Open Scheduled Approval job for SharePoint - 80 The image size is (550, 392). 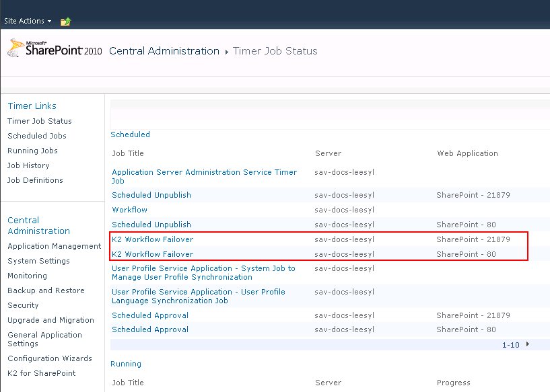[x=149, y=329]
